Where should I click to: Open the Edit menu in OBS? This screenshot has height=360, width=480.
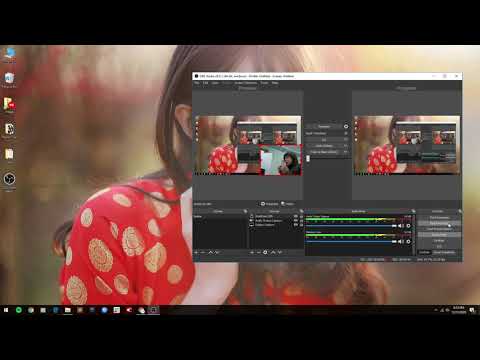[x=206, y=83]
